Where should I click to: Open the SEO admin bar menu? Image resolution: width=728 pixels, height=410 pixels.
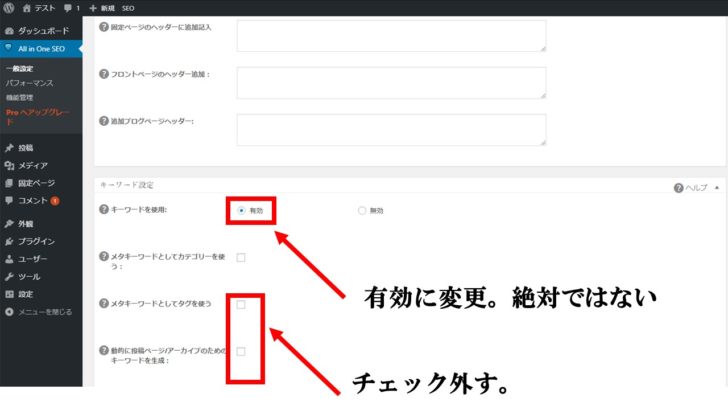[x=128, y=8]
